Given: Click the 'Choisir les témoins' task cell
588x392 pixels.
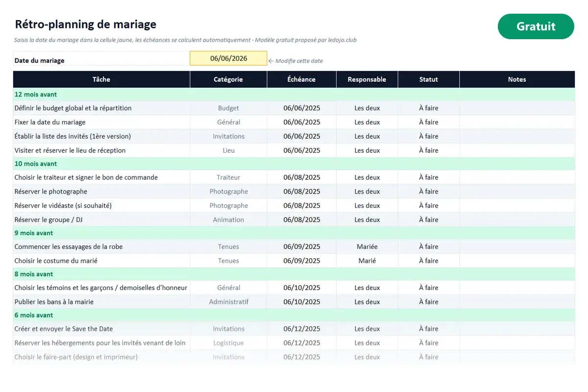Looking at the screenshot, I should pos(101,288).
